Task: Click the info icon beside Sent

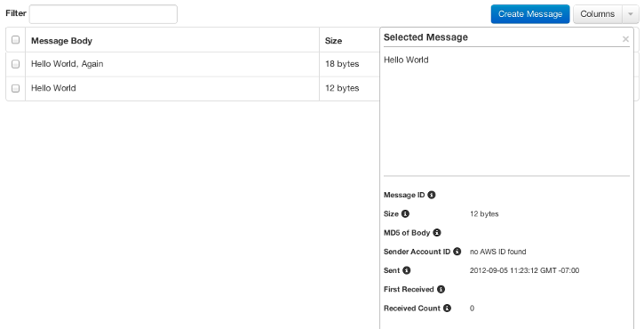Action: (406, 270)
